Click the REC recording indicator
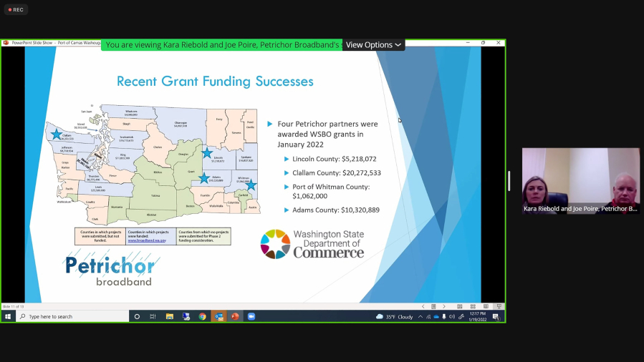Screen dimensions: 644x362 16,9
